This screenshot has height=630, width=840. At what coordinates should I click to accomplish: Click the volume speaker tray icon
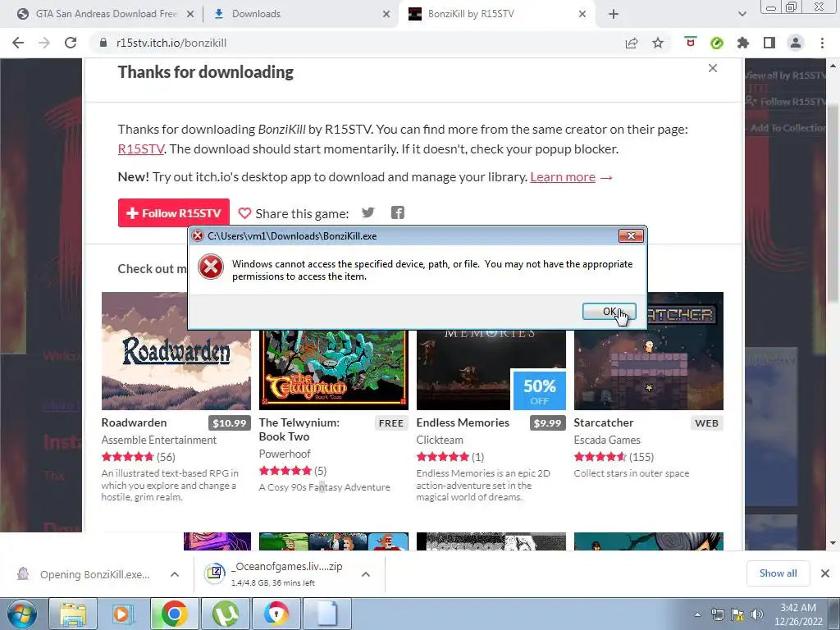(x=756, y=614)
